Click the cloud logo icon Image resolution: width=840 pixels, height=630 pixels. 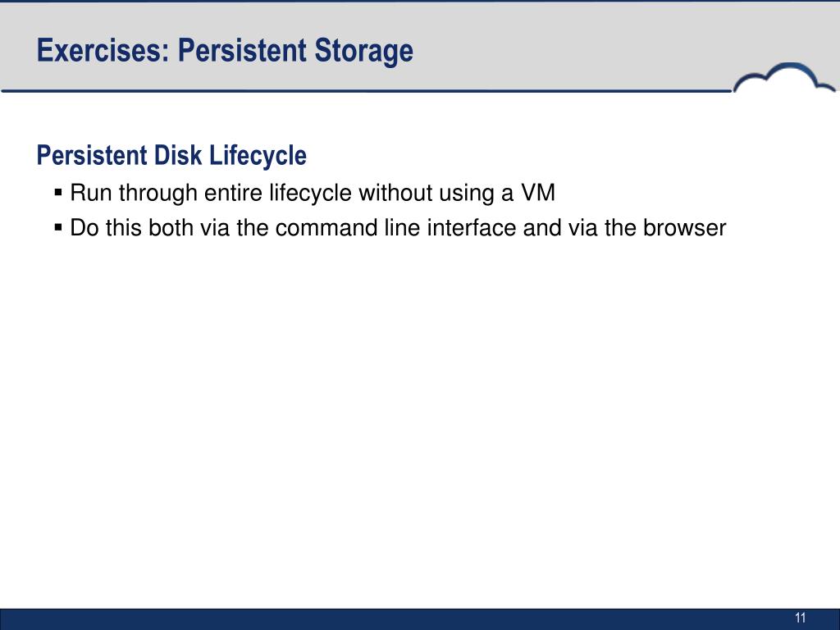[x=783, y=78]
